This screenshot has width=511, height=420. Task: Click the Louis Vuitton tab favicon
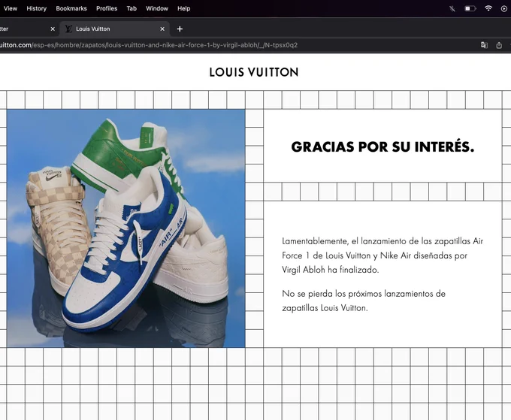point(68,29)
